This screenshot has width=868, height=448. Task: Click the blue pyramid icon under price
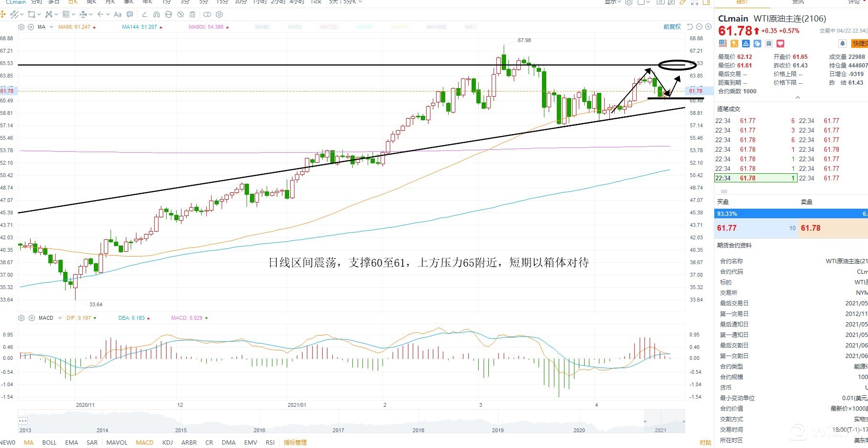(x=746, y=44)
